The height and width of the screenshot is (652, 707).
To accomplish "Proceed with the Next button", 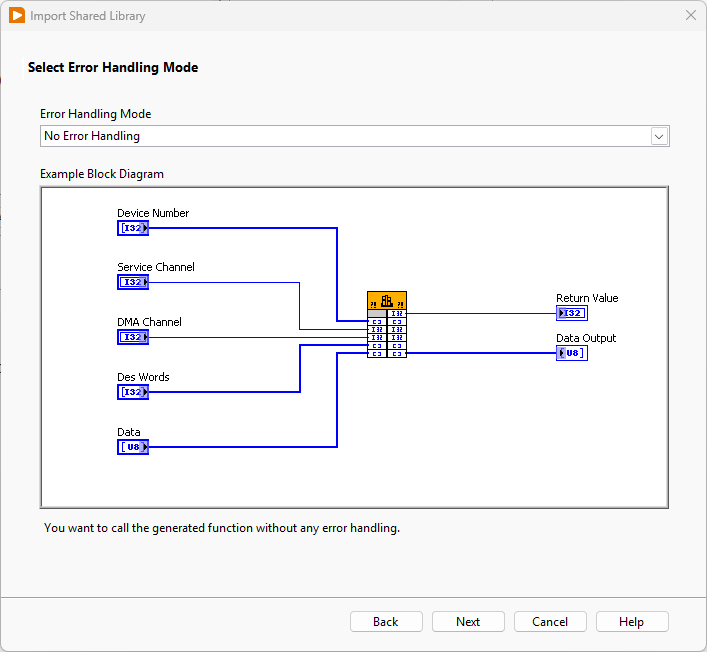I will tap(468, 622).
